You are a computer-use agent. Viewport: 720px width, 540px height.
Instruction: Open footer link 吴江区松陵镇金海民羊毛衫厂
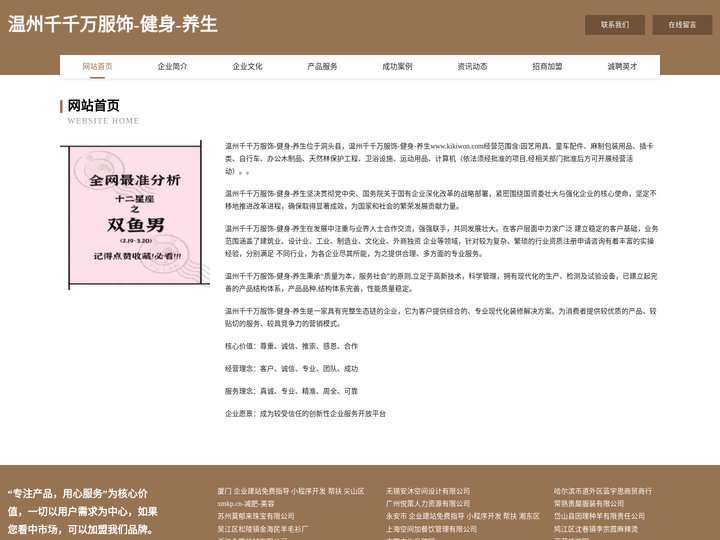263,529
